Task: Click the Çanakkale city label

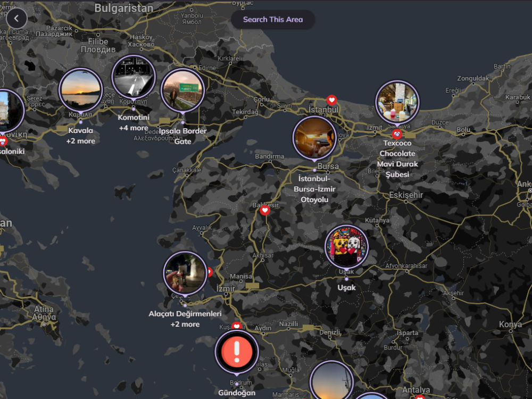Action: tap(187, 170)
